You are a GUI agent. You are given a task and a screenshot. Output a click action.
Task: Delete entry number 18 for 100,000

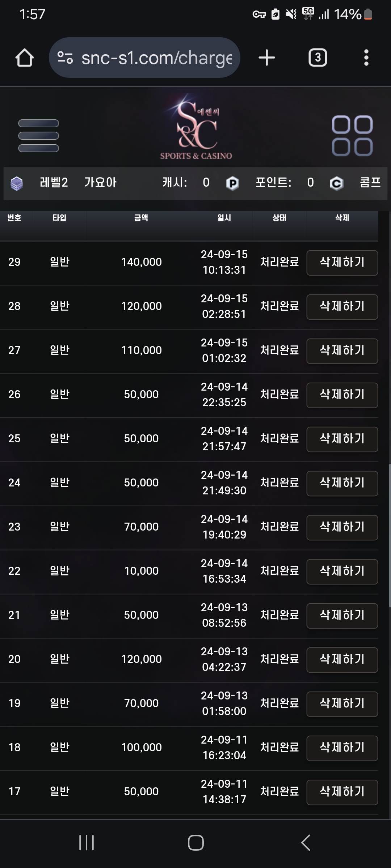(342, 748)
